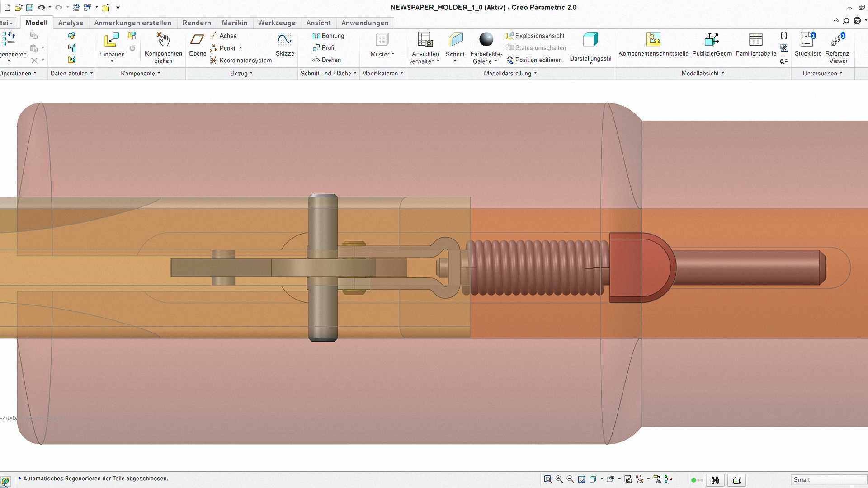The height and width of the screenshot is (488, 868).
Task: Expand the Bezug group menu
Action: point(241,73)
